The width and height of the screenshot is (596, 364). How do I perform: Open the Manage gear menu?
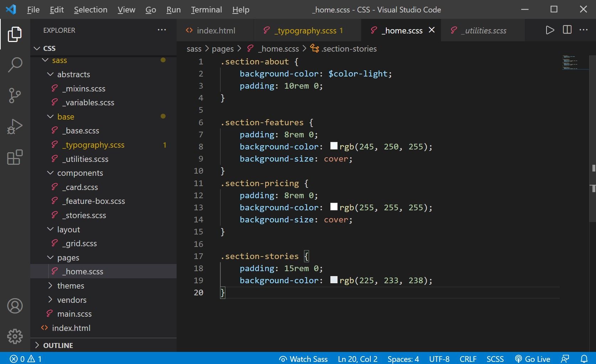tap(15, 336)
